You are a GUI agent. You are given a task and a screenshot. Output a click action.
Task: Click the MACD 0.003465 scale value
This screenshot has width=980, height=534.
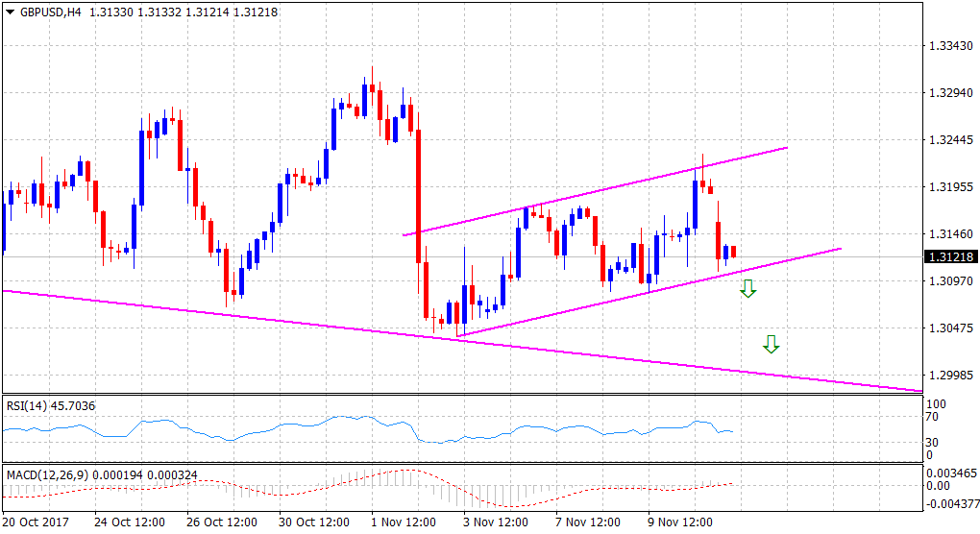(952, 473)
